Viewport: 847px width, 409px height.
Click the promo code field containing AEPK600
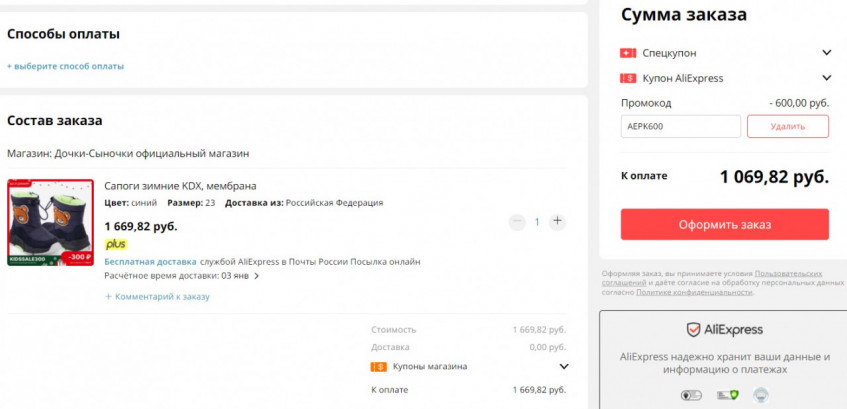680,126
